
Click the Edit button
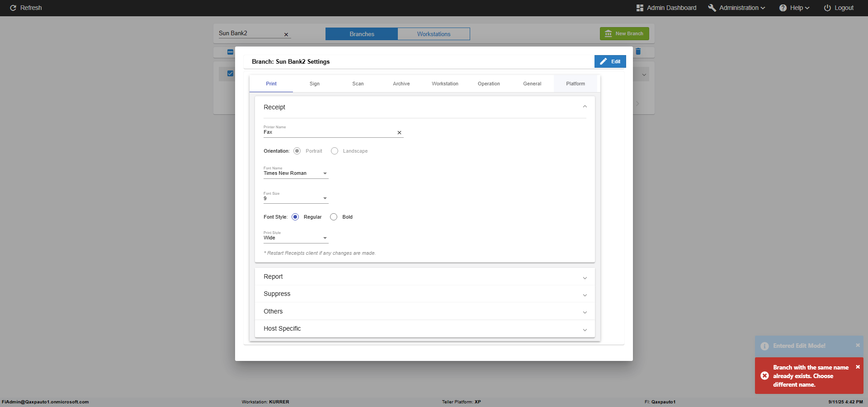coord(610,61)
